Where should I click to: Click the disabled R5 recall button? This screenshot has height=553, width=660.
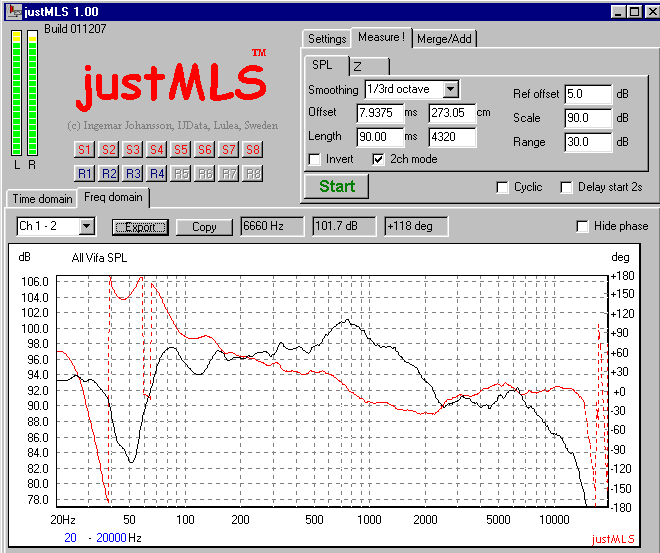[181, 173]
